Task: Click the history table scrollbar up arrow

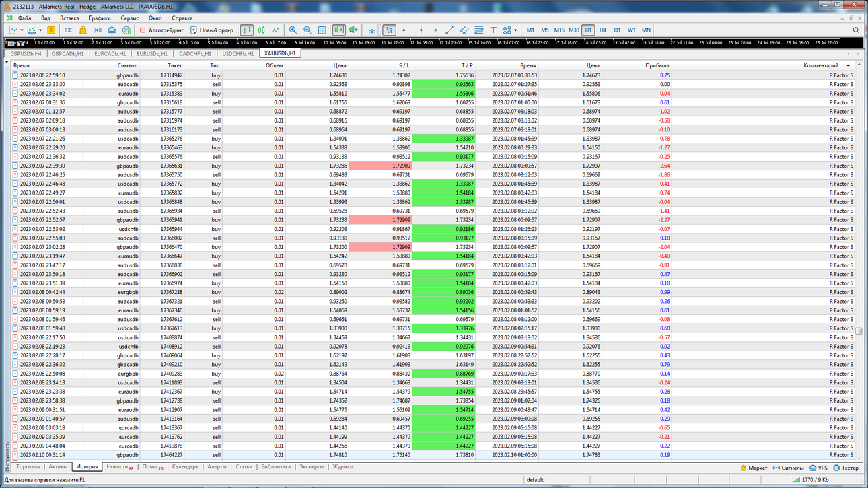Action: pos(859,66)
